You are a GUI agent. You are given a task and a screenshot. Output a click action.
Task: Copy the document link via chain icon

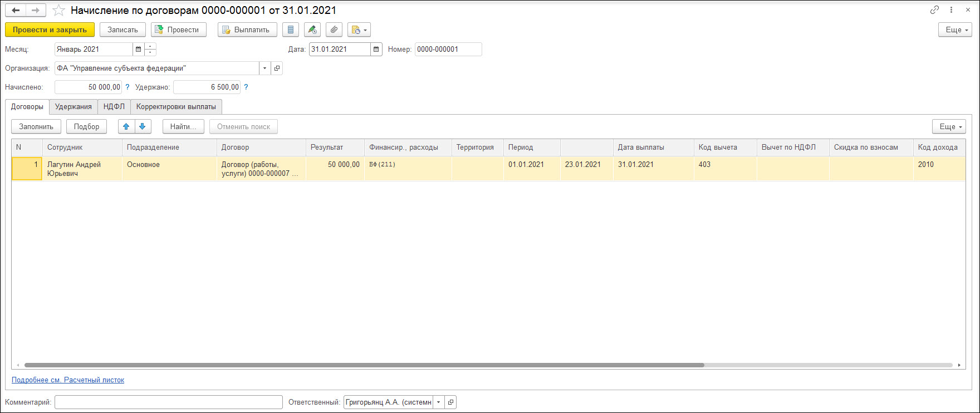934,10
